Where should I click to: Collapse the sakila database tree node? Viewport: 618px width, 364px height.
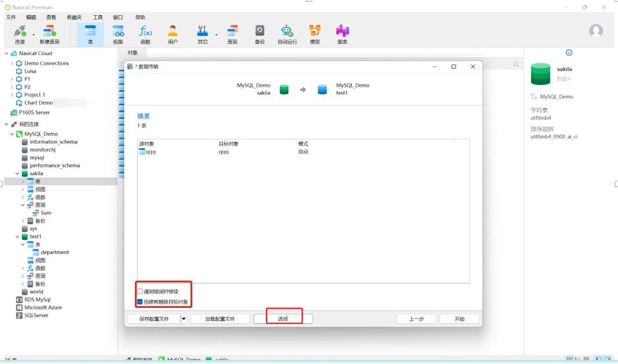[x=17, y=174]
